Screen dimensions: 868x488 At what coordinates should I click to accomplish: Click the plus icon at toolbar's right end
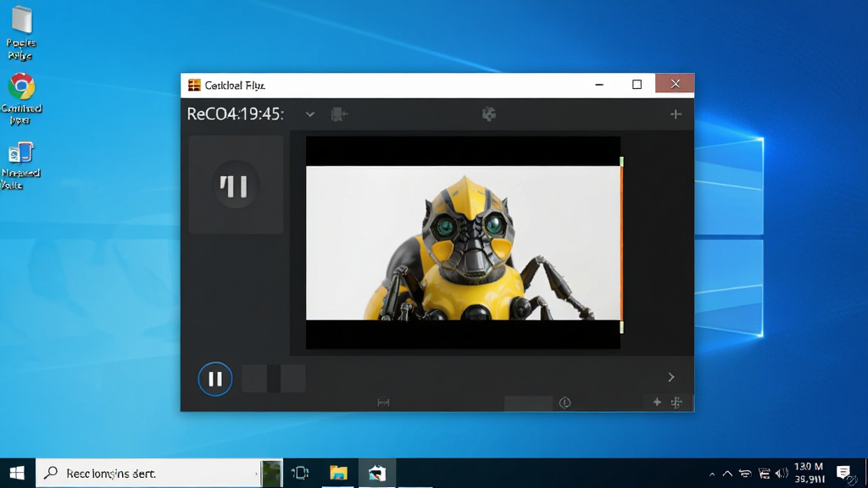coord(676,114)
